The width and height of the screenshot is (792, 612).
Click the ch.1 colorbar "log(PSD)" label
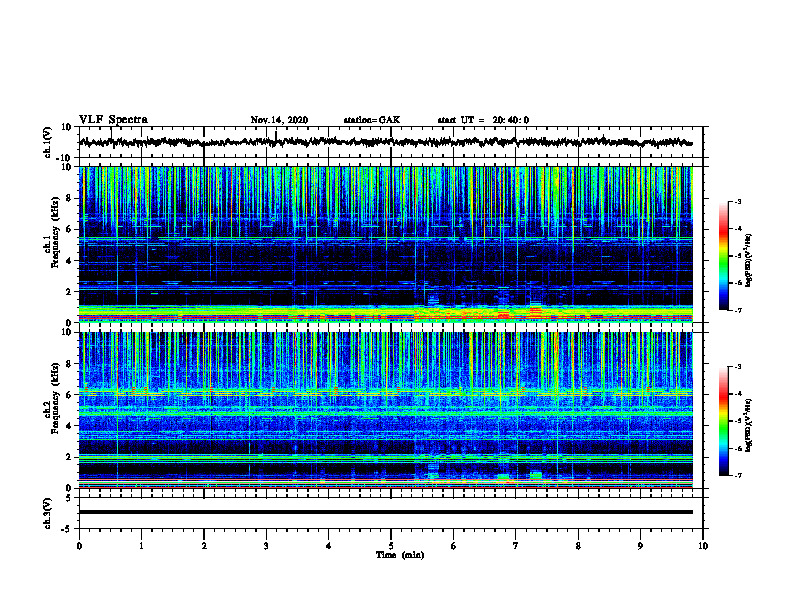749,261
